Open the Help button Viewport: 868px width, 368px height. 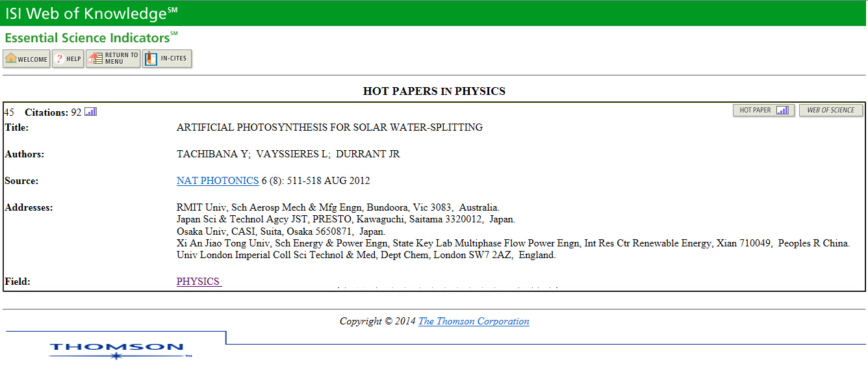tap(68, 59)
